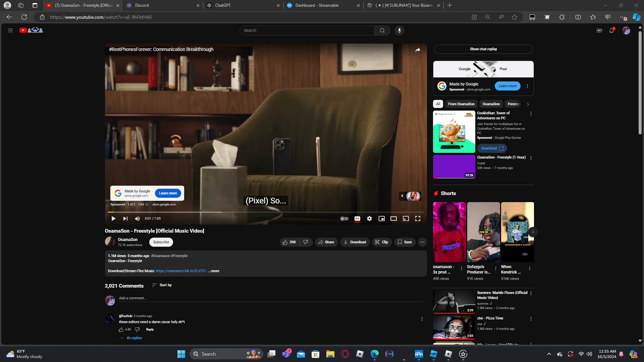Switch to theater mode view

click(393, 219)
